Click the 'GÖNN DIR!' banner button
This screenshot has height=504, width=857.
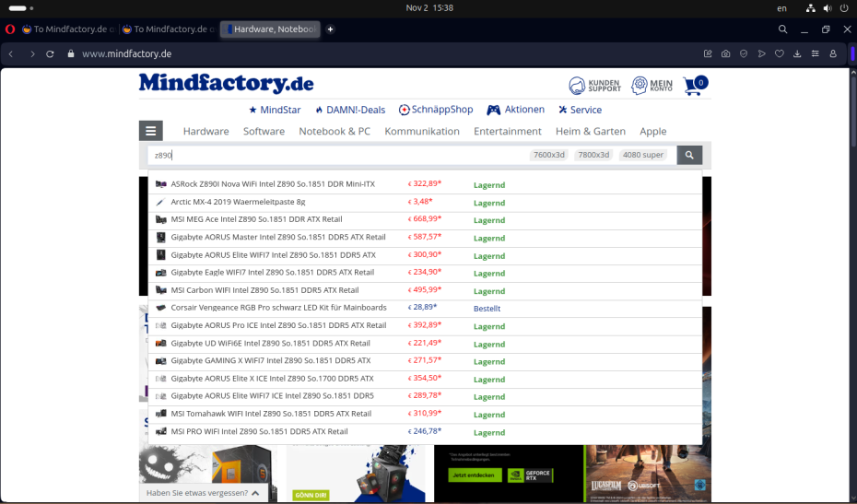311,496
